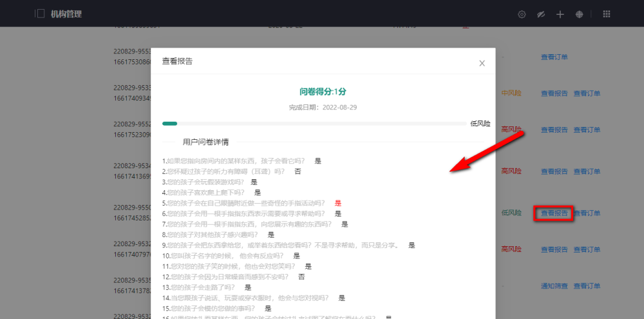Open 查看订单 in the row starting 1661741369

tap(587, 171)
